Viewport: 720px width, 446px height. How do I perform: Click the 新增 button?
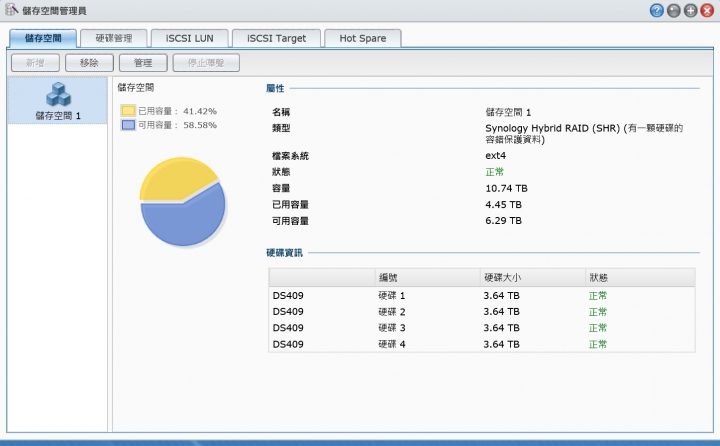point(35,62)
